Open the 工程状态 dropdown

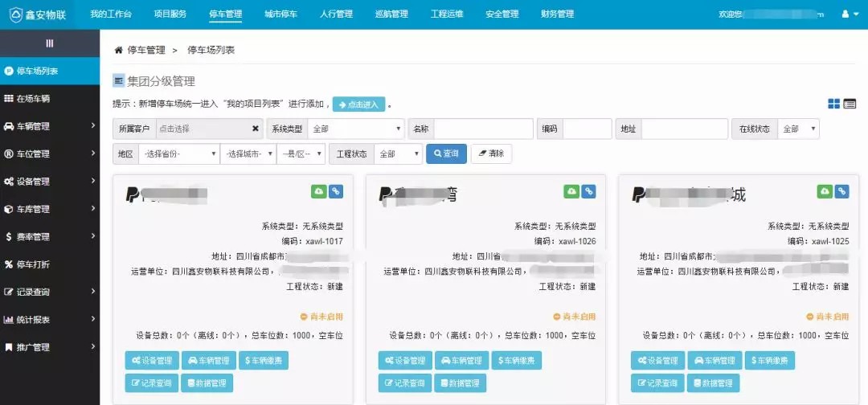tap(398, 153)
